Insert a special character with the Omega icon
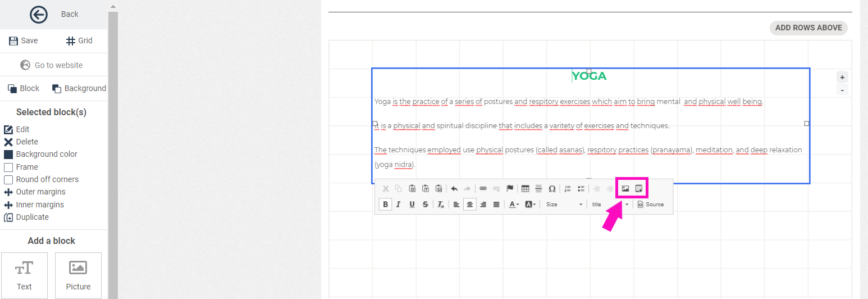The image size is (868, 299). click(552, 189)
